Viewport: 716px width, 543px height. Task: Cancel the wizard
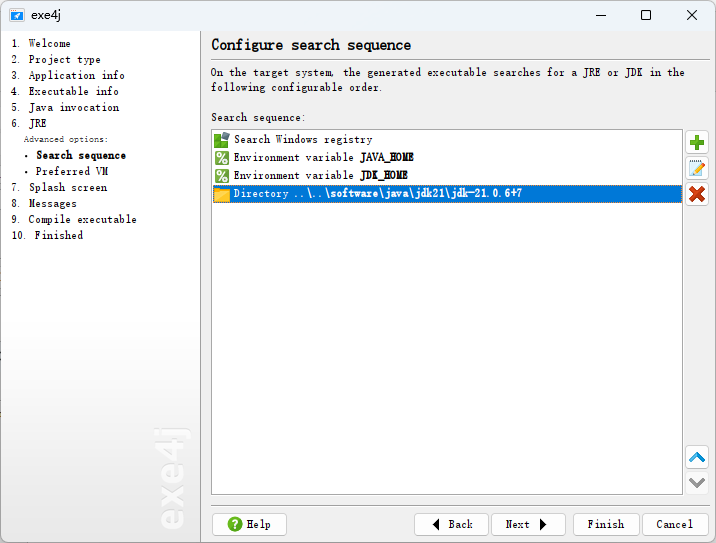point(675,524)
